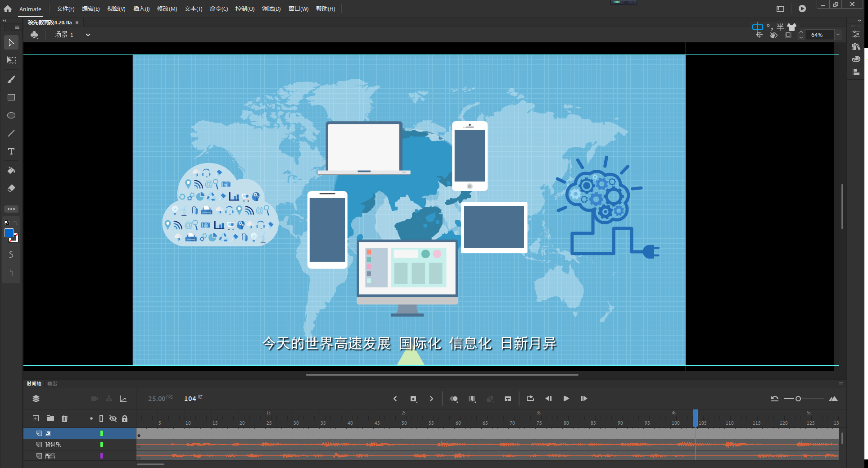Toggle clip content outside stage icon
This screenshot has height=468, width=868.
tap(788, 35)
